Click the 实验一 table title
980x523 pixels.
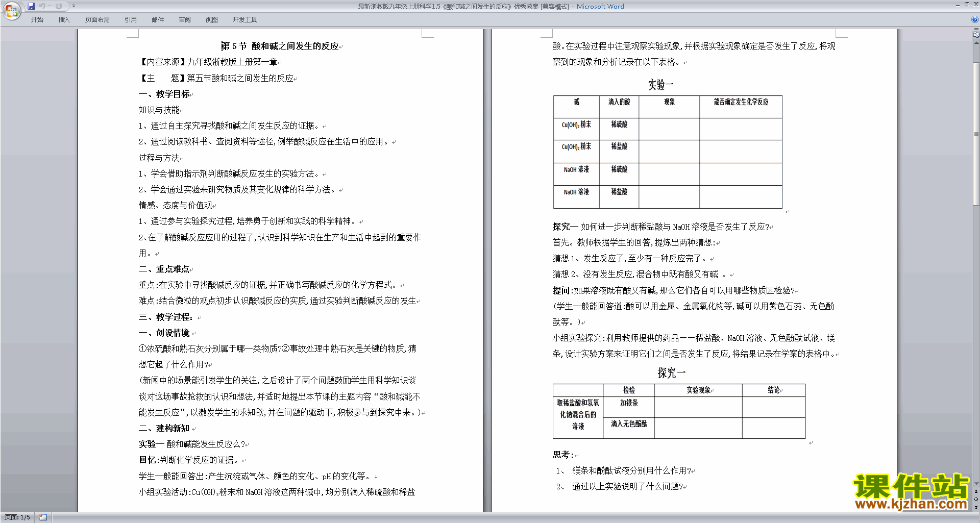pyautogui.click(x=661, y=84)
